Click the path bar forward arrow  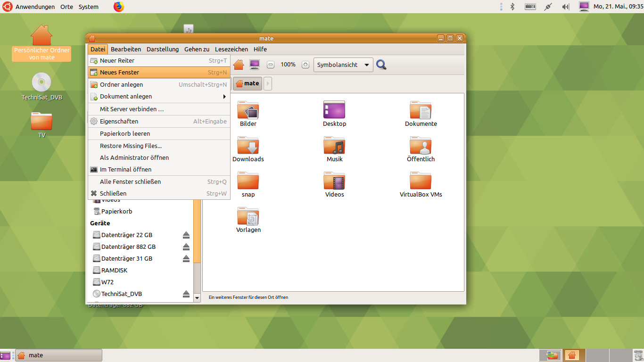click(x=268, y=83)
